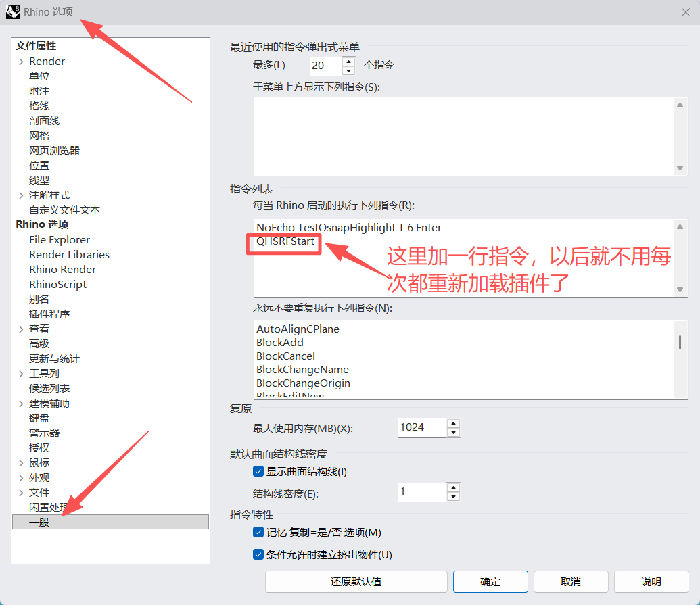Select 授权 in the options tree
The height and width of the screenshot is (605, 700).
[x=39, y=448]
